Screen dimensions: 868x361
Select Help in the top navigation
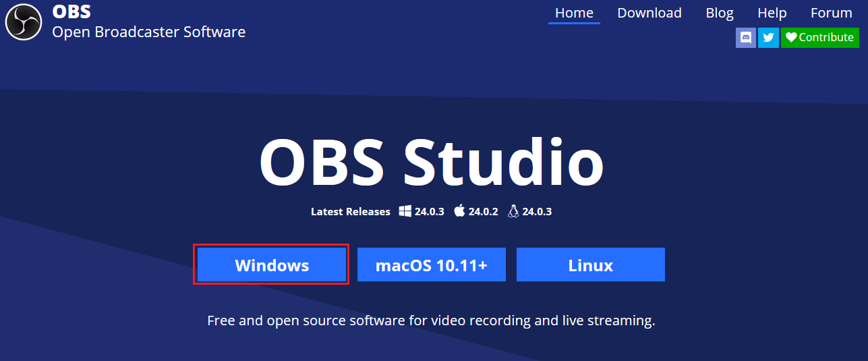[772, 13]
